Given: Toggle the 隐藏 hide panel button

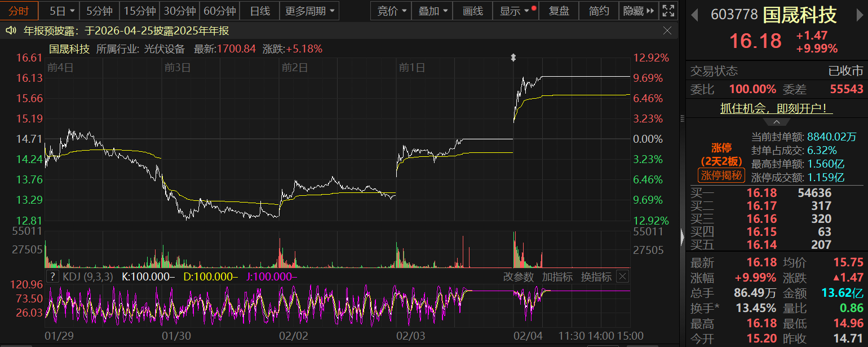Looking at the screenshot, I should click(637, 11).
